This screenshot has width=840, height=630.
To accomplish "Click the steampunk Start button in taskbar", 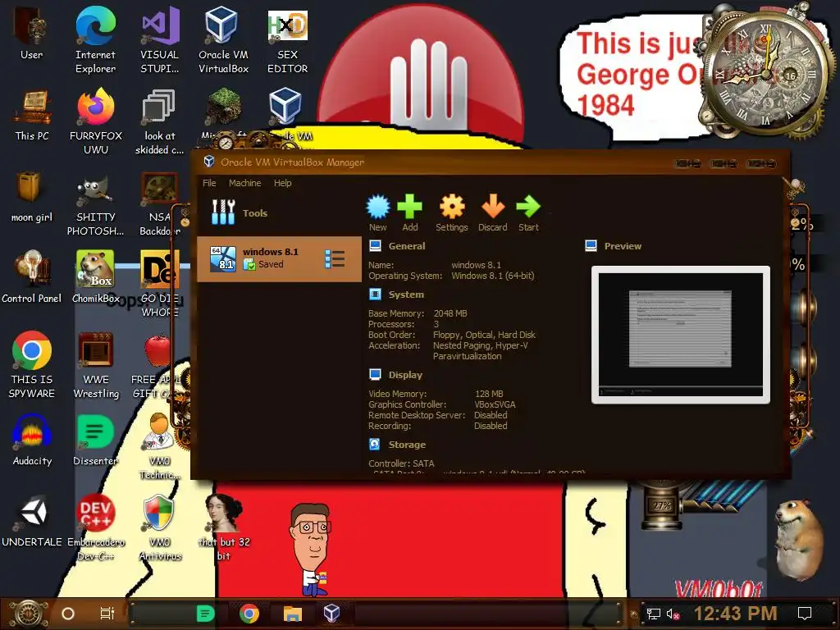I will click(x=30, y=614).
